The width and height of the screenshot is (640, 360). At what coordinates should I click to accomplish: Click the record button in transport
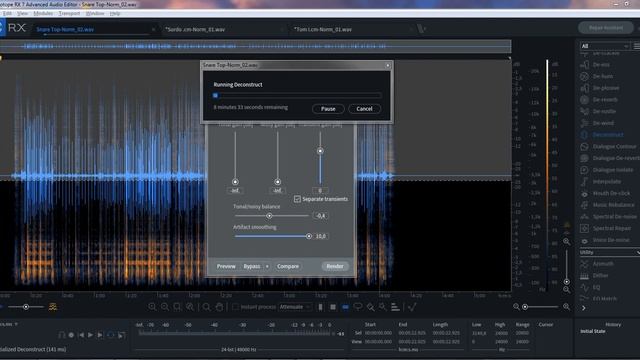point(71,335)
